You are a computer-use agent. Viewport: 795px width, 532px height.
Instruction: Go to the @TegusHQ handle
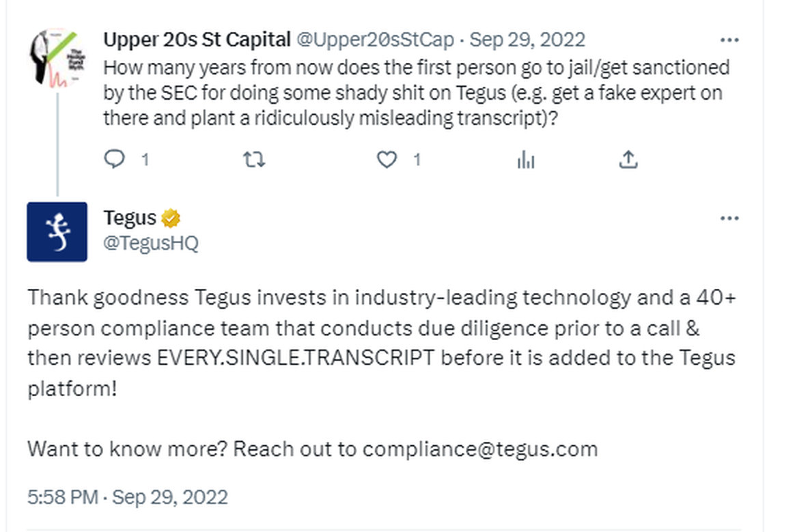click(x=151, y=242)
